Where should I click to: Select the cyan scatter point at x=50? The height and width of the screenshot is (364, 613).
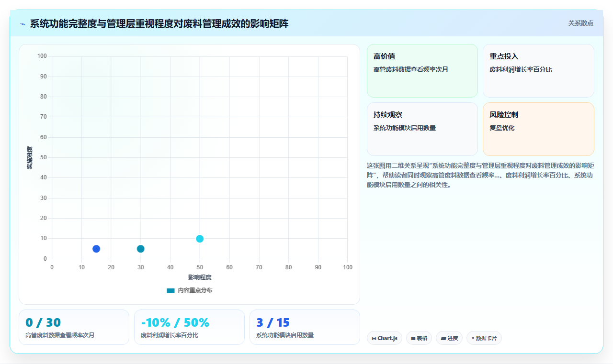pos(200,239)
